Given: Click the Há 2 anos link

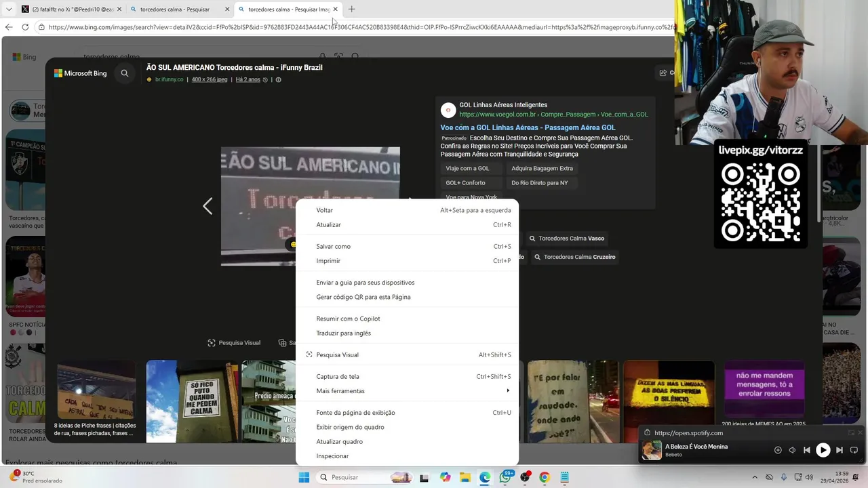Looking at the screenshot, I should (x=248, y=79).
